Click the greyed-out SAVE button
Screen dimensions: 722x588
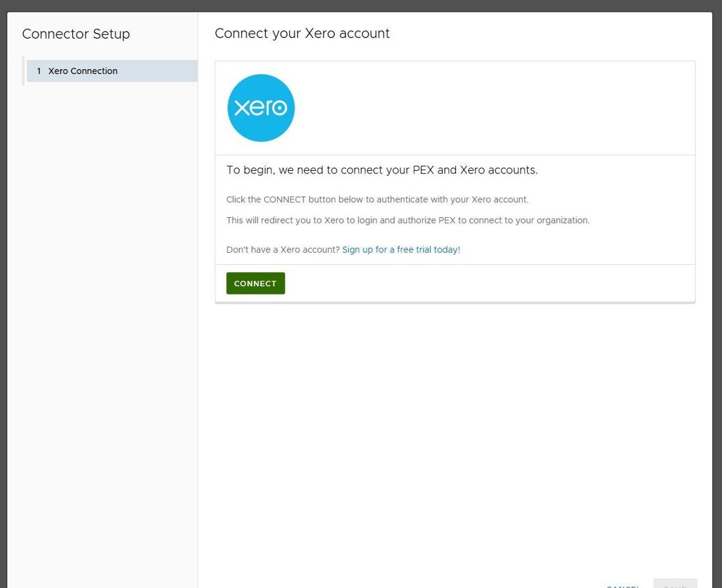coord(674,584)
